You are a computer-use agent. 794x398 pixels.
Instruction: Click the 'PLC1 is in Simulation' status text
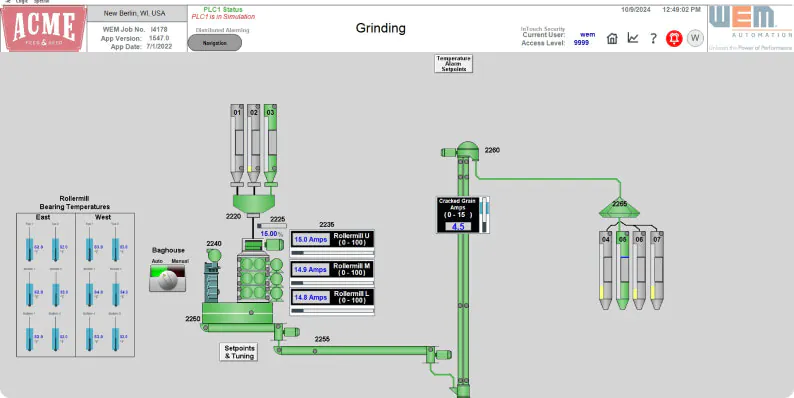click(x=223, y=17)
